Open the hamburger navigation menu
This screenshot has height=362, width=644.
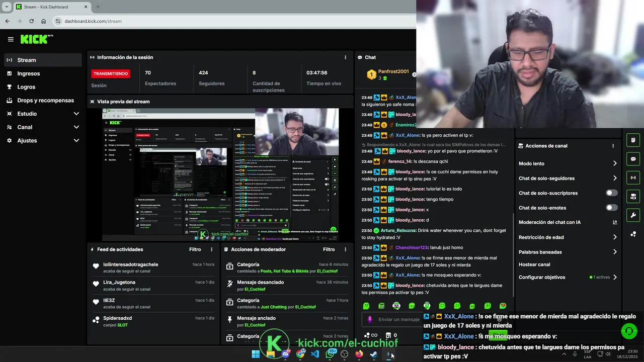(x=11, y=39)
